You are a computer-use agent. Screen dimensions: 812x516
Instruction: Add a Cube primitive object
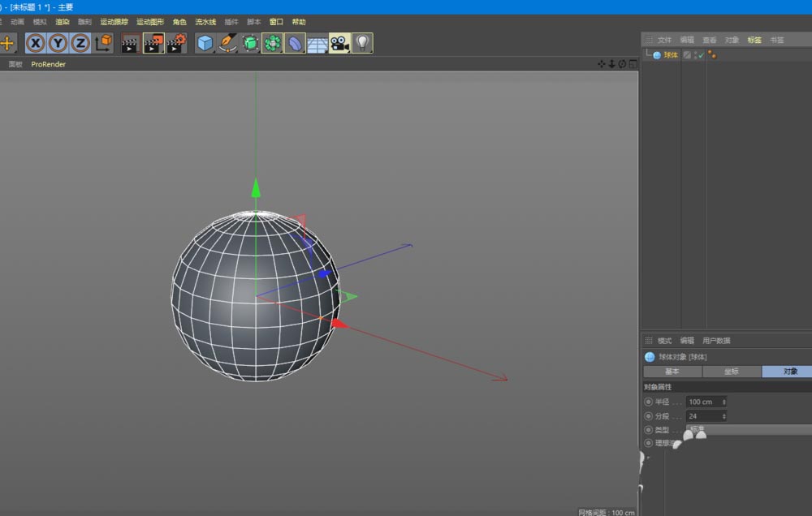click(205, 44)
